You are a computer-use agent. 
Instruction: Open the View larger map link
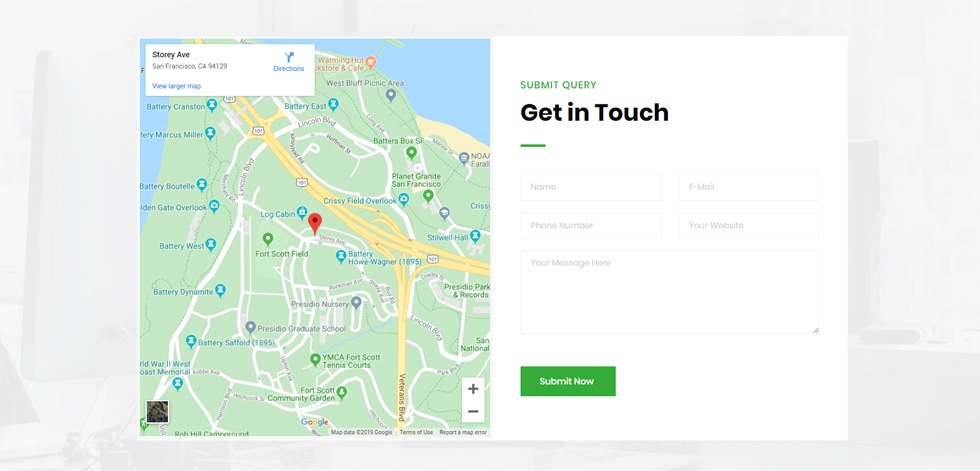176,86
